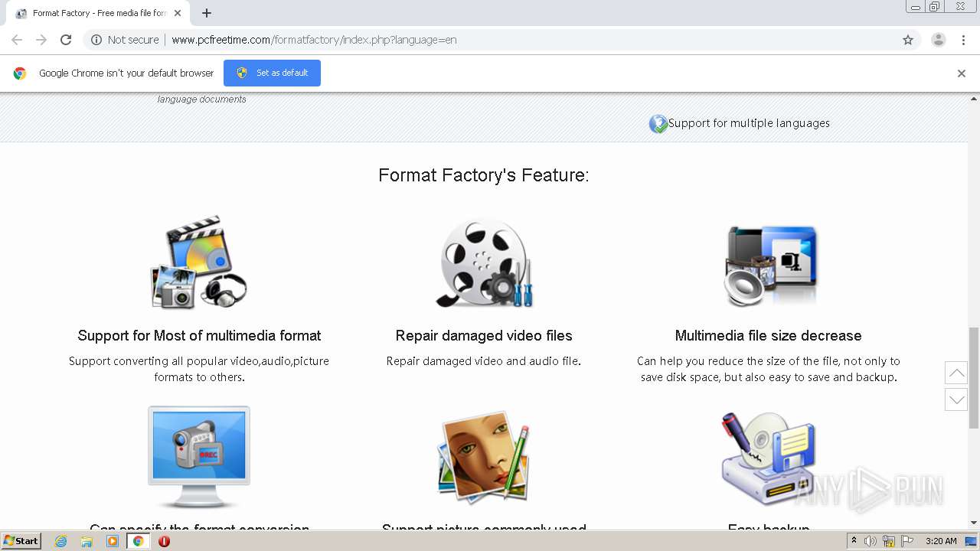
Task: Click the reduce file size description text
Action: point(769,369)
